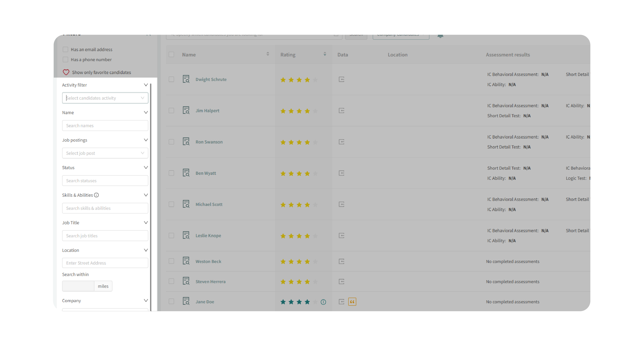Open the Select job post dropdown
Viewport: 644px width, 346px height.
pyautogui.click(x=105, y=153)
